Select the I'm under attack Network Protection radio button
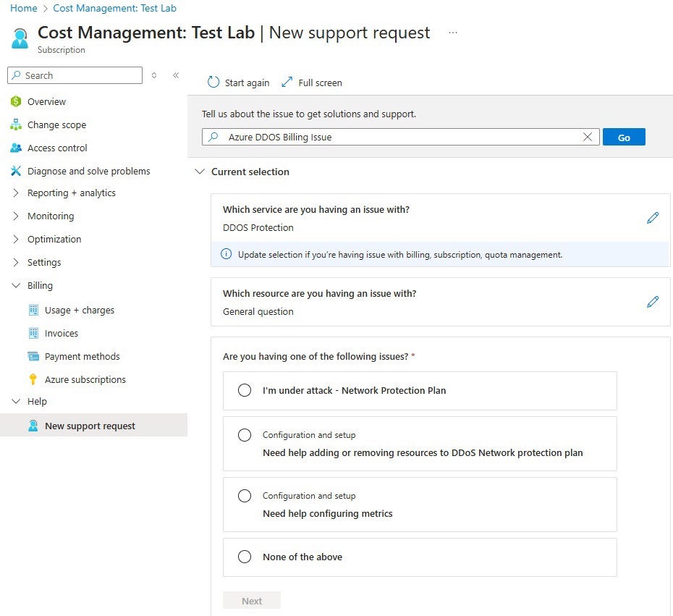Screen dimensions: 673x616 click(x=245, y=391)
